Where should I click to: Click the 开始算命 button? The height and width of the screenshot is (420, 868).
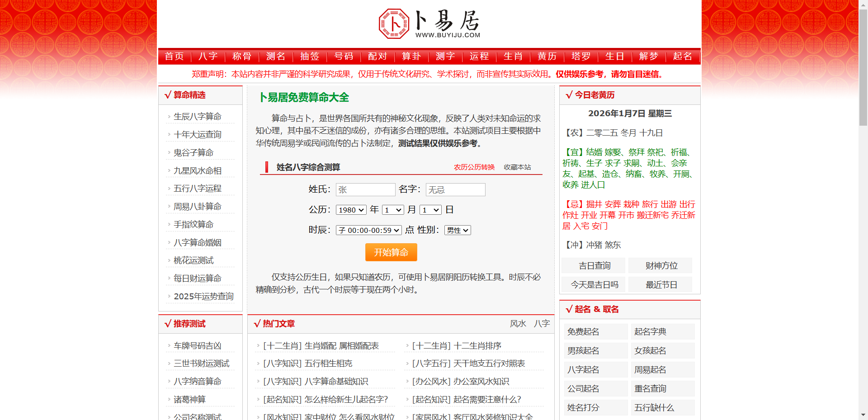[x=391, y=252]
